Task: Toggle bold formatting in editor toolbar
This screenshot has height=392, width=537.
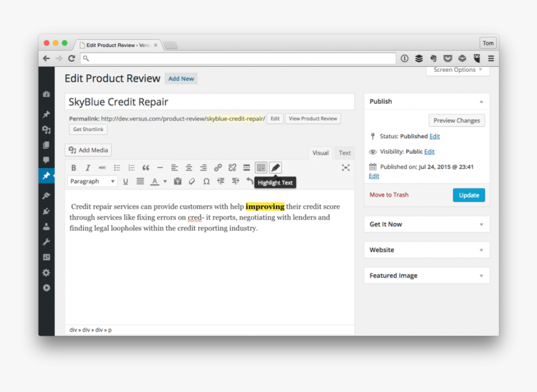Action: [x=73, y=168]
